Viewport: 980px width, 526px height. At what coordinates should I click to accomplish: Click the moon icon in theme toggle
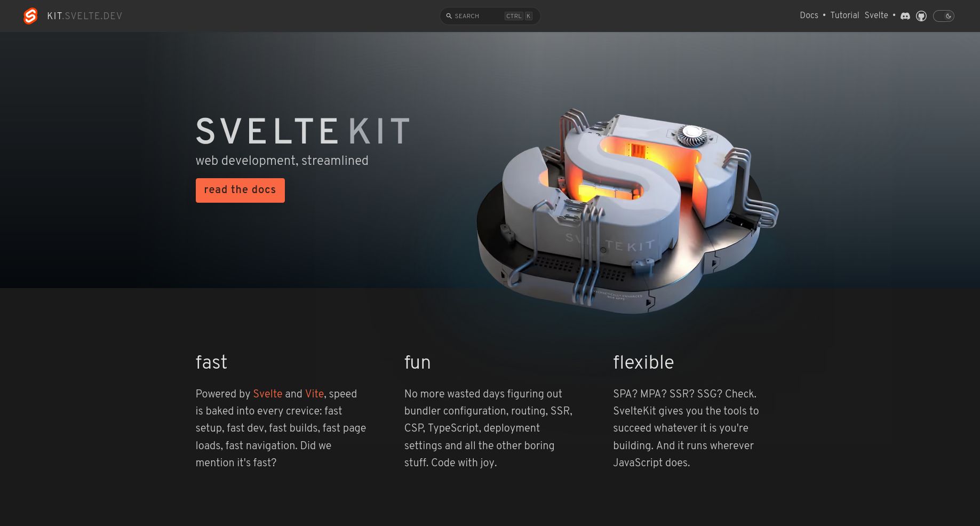pos(949,16)
